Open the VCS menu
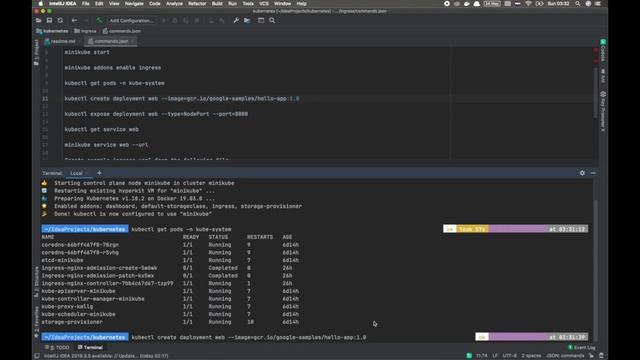The height and width of the screenshot is (360, 640). (264, 4)
